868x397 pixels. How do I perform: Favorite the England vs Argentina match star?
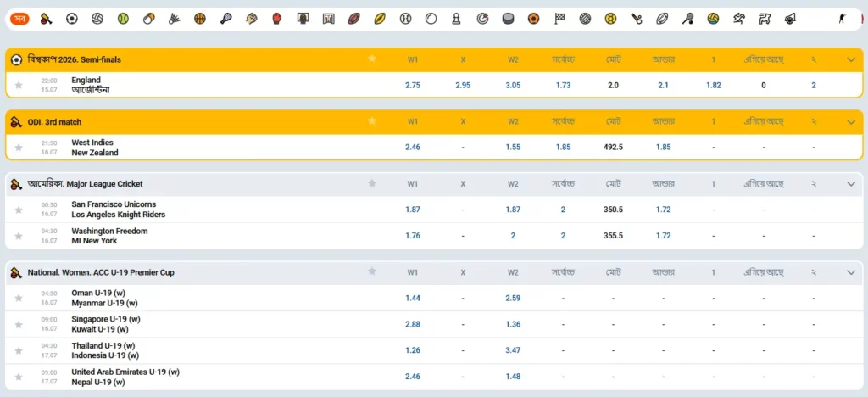click(x=19, y=86)
